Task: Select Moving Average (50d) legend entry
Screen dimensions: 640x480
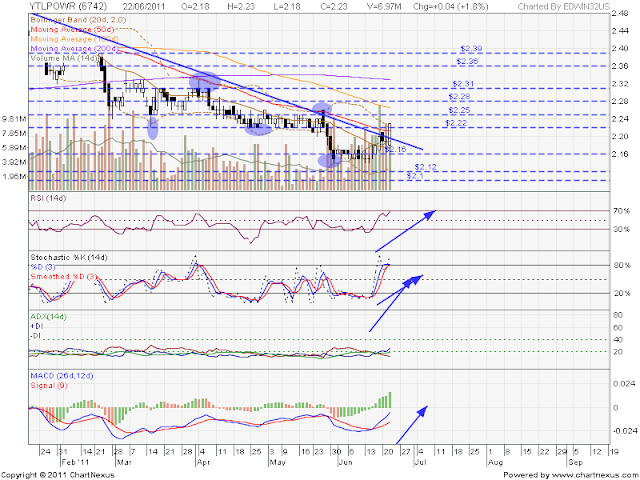Action: point(72,29)
